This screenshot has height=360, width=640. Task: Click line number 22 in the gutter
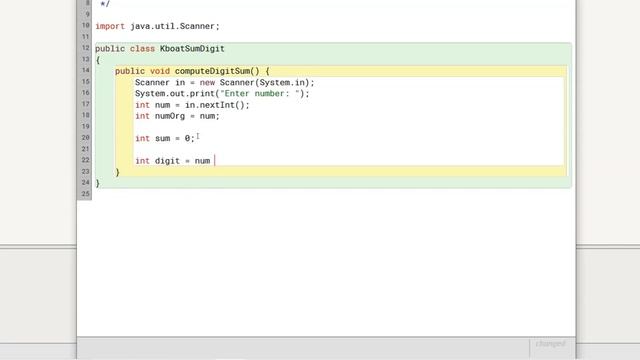click(85, 160)
